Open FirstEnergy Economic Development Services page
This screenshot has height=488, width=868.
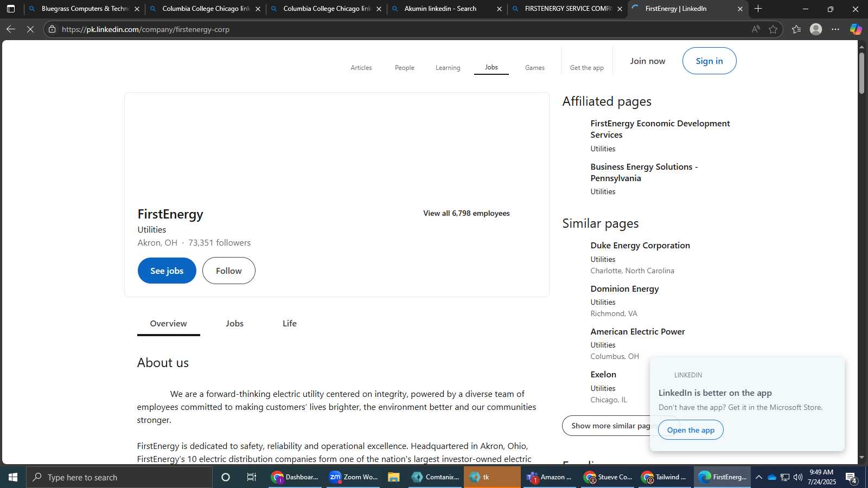(660, 129)
